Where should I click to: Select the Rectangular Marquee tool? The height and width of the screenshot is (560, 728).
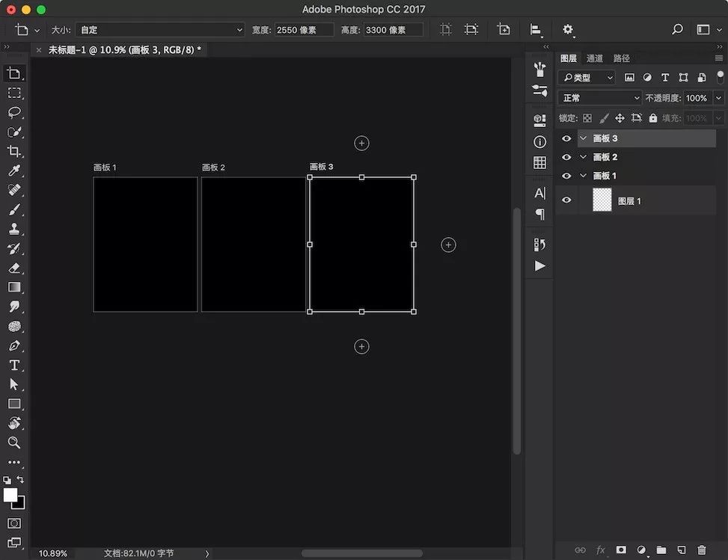[14, 93]
